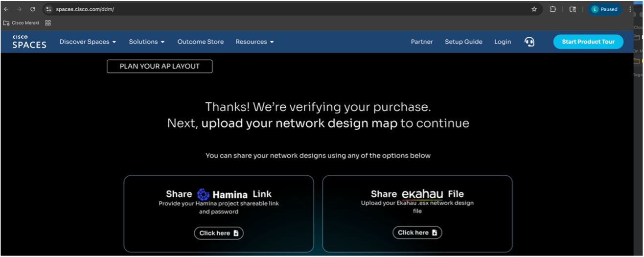This screenshot has width=644, height=257.
Task: Open the bookmarks apps grid icon
Action: pos(48,23)
